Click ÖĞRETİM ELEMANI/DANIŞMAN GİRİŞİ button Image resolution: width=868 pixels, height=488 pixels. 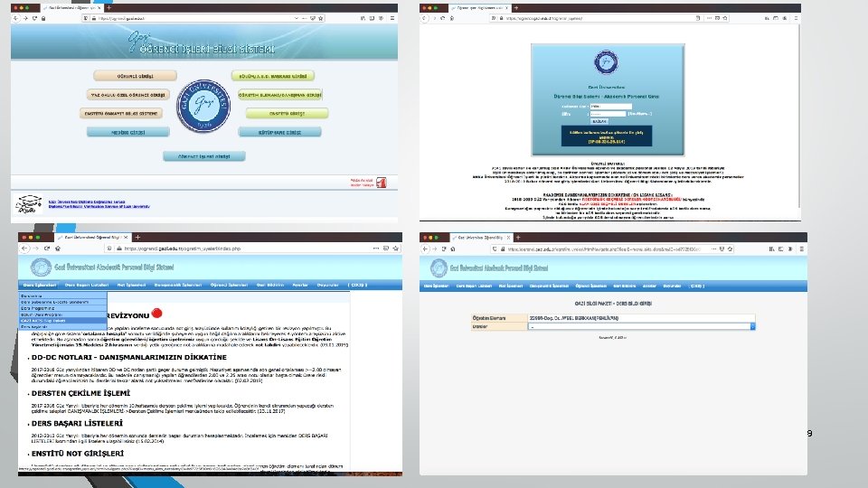tap(279, 95)
